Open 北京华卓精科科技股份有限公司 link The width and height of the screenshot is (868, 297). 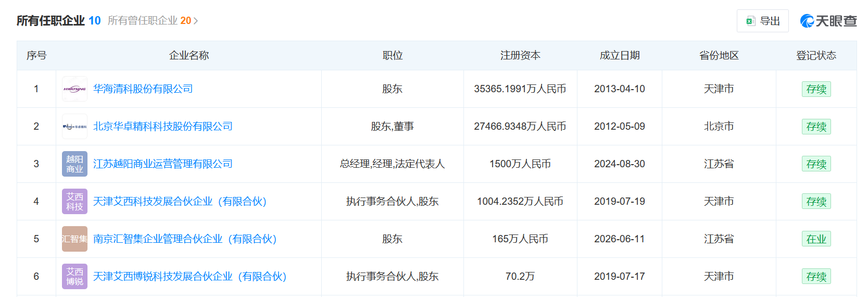pos(162,127)
